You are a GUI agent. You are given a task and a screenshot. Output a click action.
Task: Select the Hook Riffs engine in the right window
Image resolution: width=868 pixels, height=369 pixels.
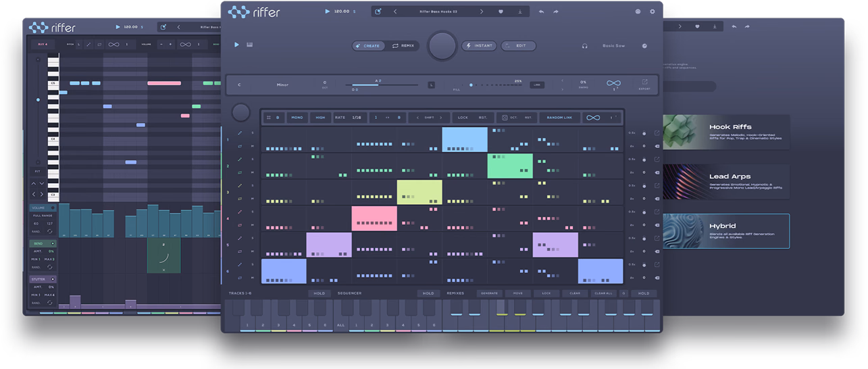pos(725,131)
